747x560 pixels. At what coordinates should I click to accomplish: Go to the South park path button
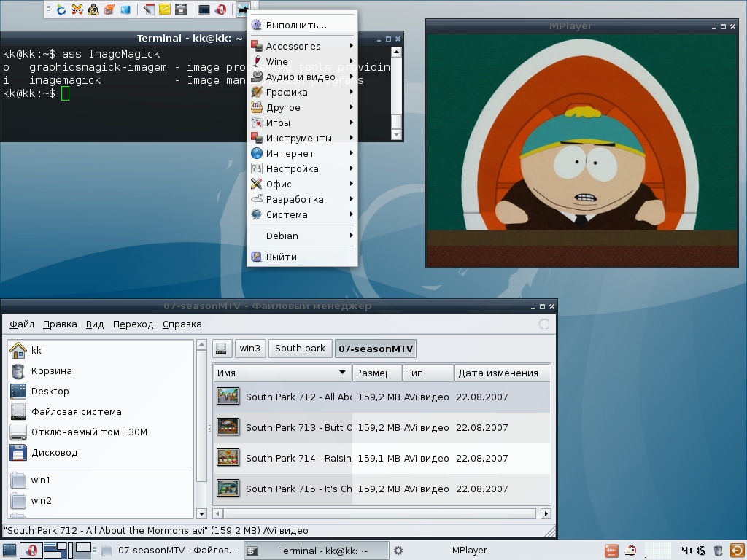(300, 349)
